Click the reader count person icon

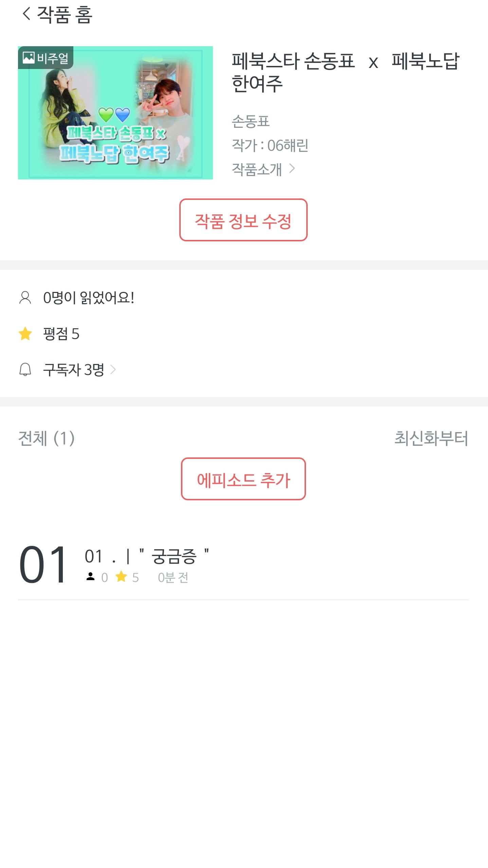25,298
